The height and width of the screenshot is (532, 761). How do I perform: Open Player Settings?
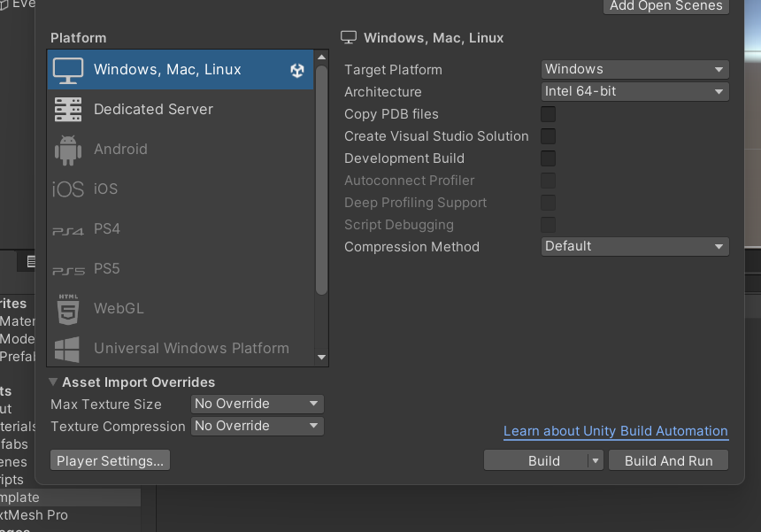(x=111, y=460)
